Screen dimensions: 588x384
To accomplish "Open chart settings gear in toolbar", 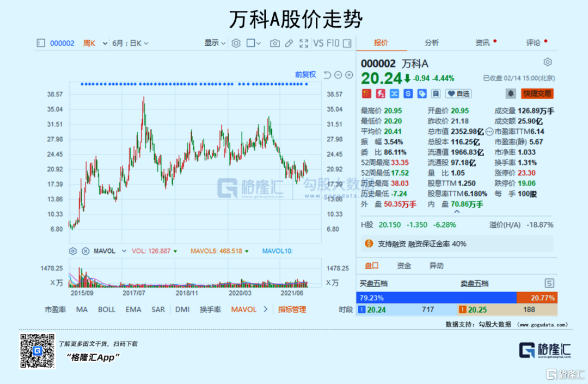I will tap(236, 44).
